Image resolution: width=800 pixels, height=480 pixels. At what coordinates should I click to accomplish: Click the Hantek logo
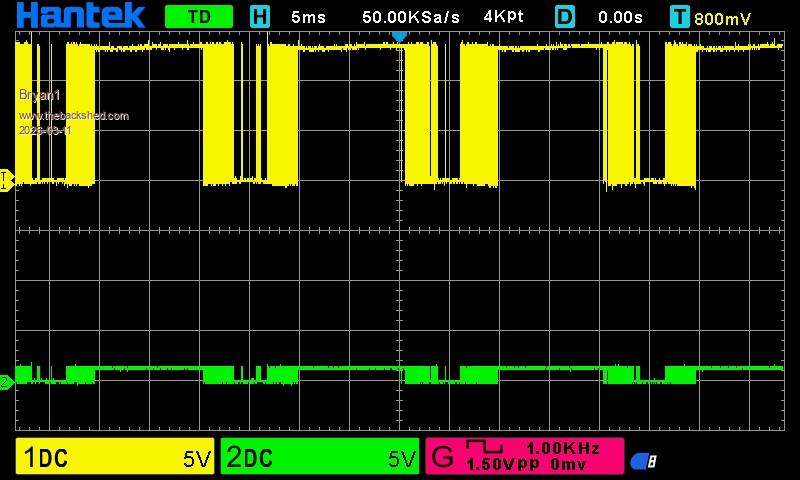[80, 16]
